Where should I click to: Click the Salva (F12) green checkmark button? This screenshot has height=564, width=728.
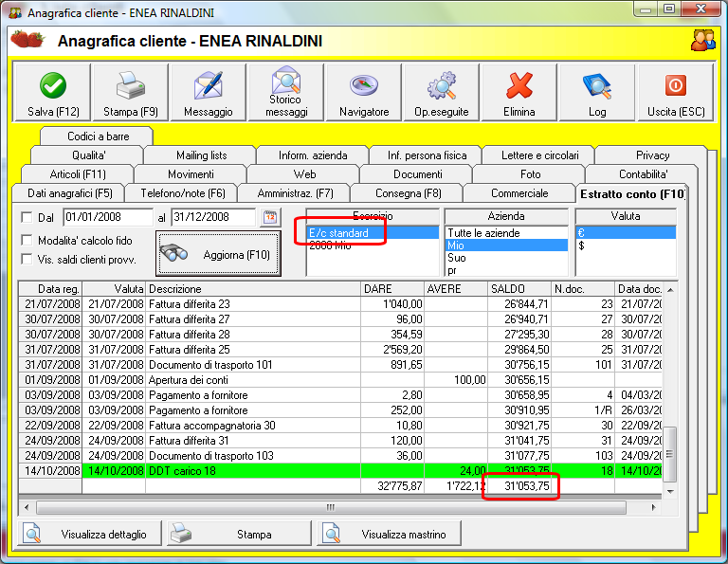tap(53, 93)
